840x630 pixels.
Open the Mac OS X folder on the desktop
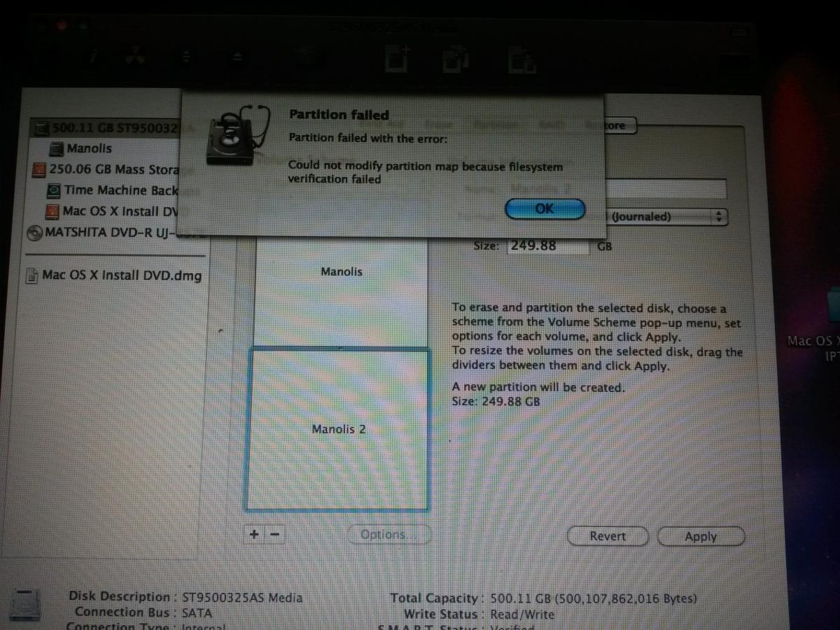[x=833, y=304]
